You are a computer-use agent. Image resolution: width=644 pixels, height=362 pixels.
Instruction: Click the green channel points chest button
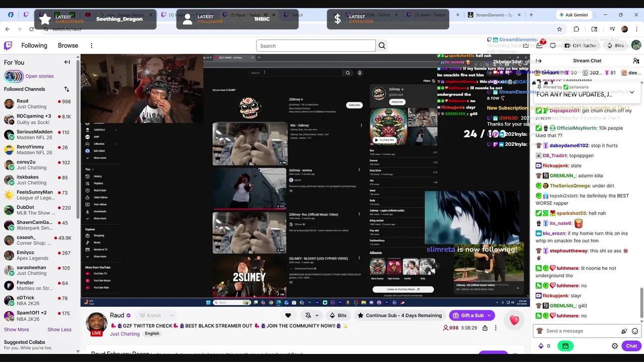click(x=566, y=346)
